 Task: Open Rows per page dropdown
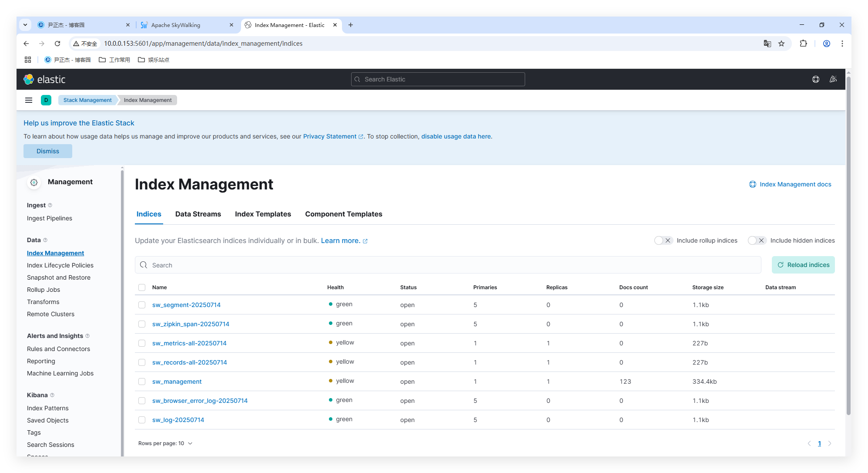click(x=165, y=443)
